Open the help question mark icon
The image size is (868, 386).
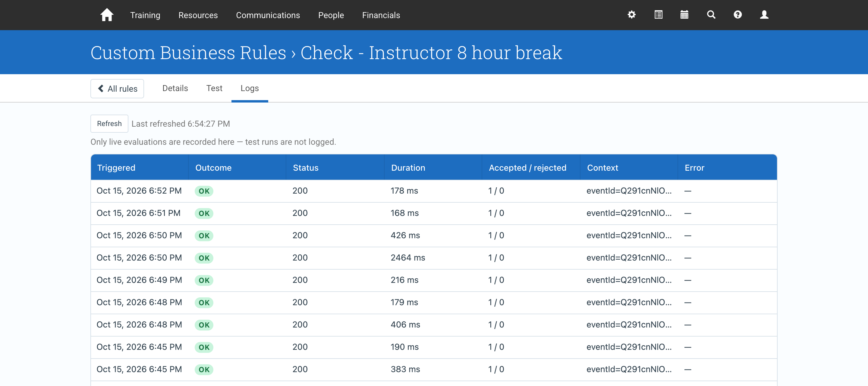pos(737,14)
